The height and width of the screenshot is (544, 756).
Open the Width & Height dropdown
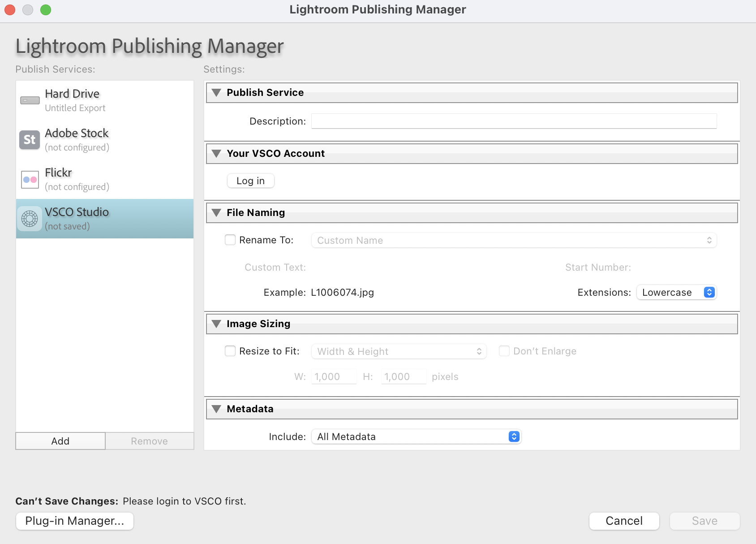click(399, 351)
